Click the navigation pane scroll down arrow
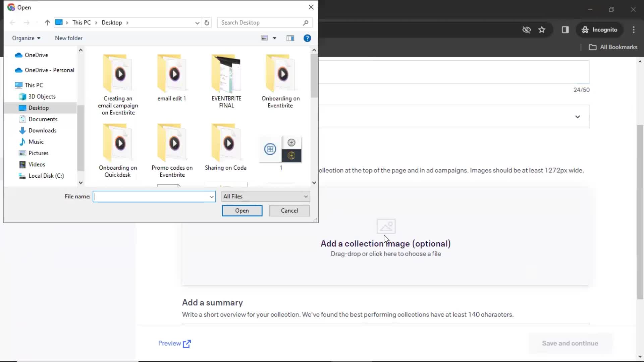Image resolution: width=644 pixels, height=362 pixels. tap(80, 183)
